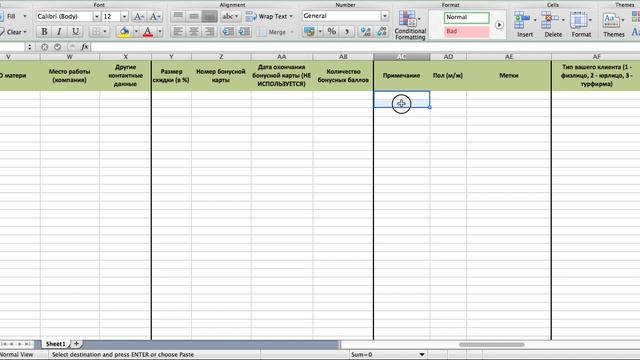This screenshot has height=360, width=640.
Task: Toggle Italic formatting
Action: (59, 31)
